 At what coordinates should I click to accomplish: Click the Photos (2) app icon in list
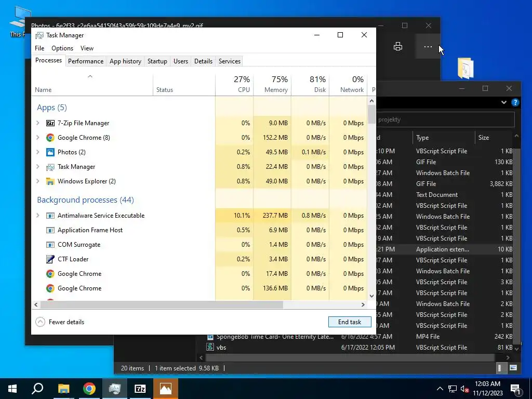(x=50, y=152)
